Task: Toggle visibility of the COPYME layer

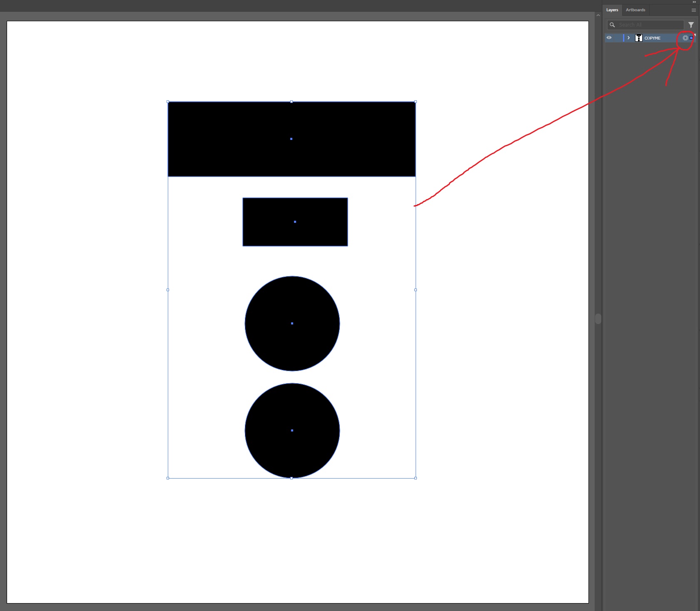Action: (x=609, y=38)
